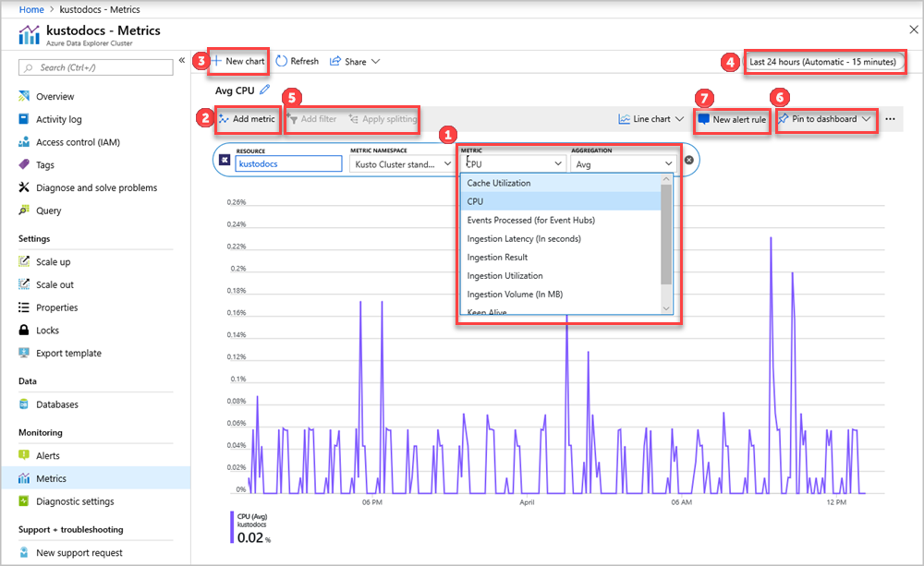Image resolution: width=924 pixels, height=566 pixels.
Task: Open the ellipsis more options menu
Action: [891, 119]
